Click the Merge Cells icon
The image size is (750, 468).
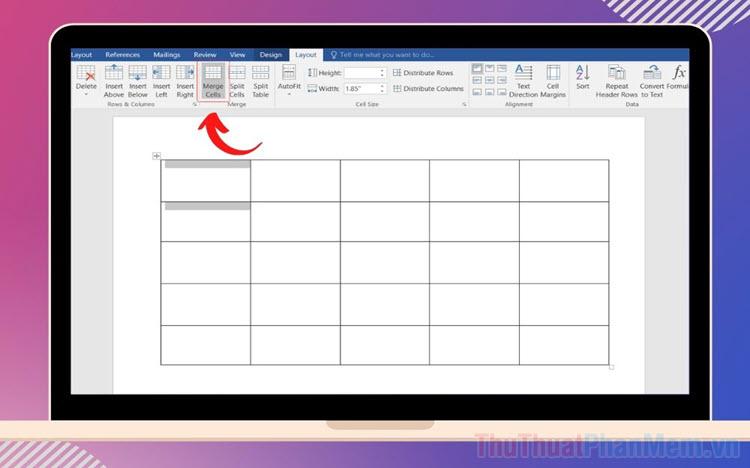pos(213,81)
